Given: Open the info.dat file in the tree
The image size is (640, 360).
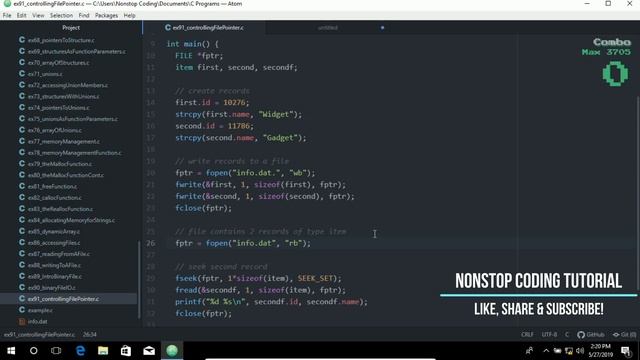Looking at the screenshot, I should click(x=38, y=322).
